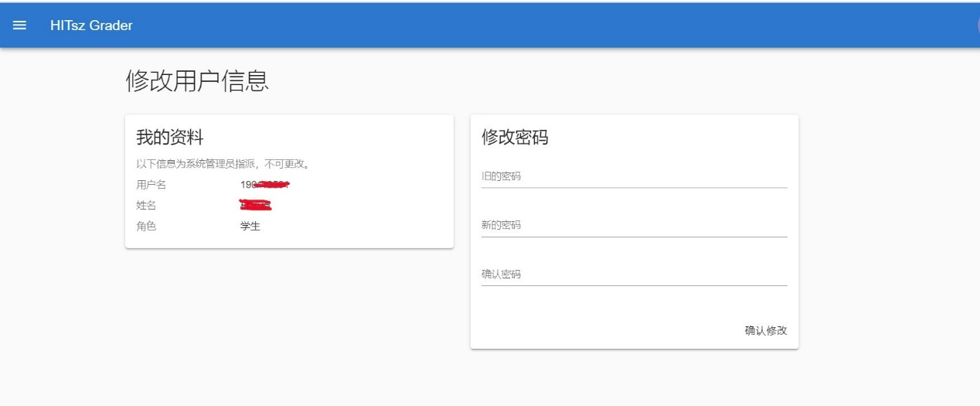Click the HITsz Grader app title
Screen dimensions: 980x406
click(x=91, y=26)
